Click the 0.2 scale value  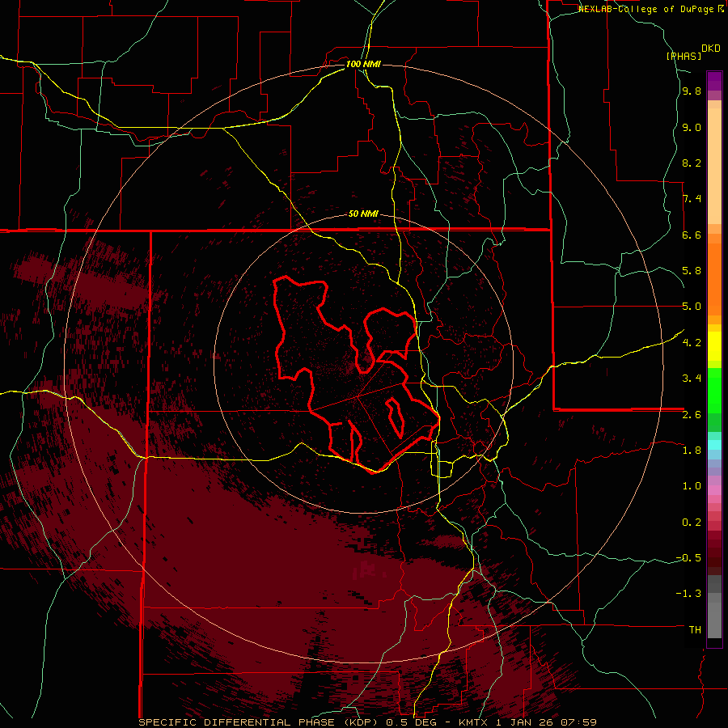[x=692, y=523]
